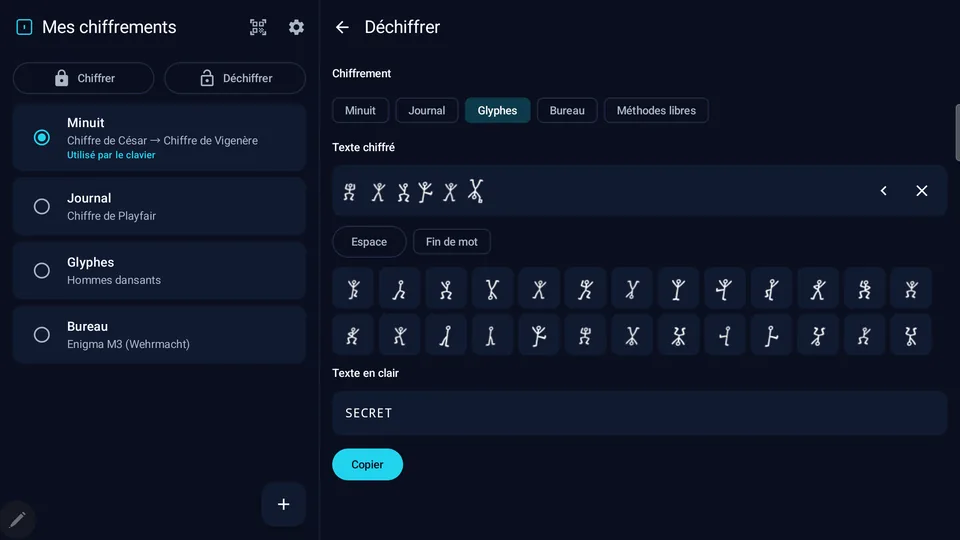The width and height of the screenshot is (960, 540).
Task: Add a new cipher with the plus button
Action: [x=283, y=504]
